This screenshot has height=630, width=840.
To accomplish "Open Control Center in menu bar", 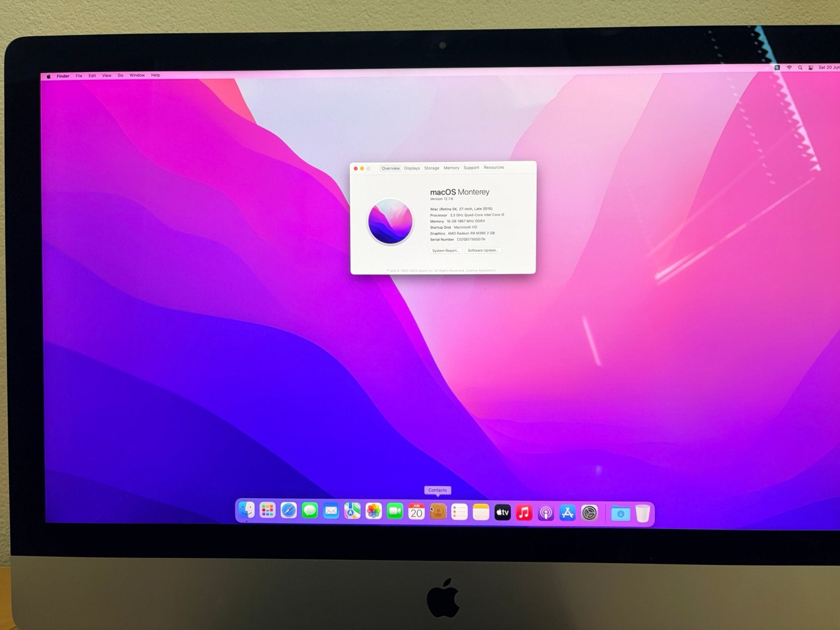I will tap(811, 68).
